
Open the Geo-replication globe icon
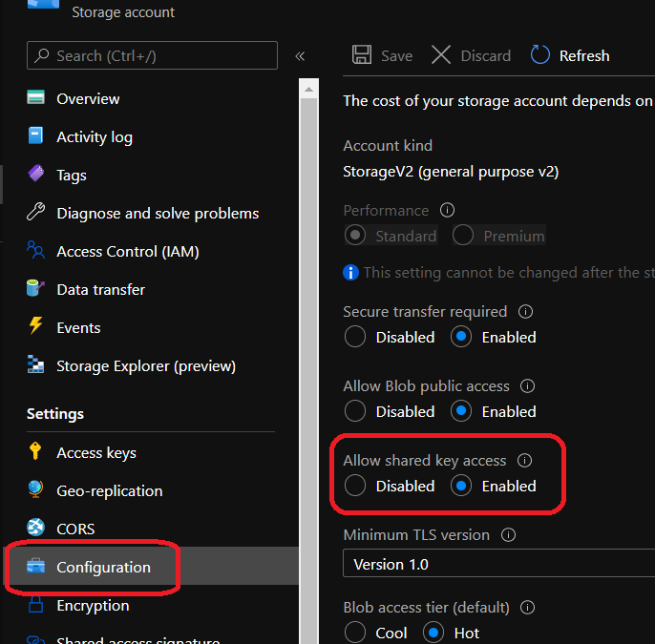(36, 490)
